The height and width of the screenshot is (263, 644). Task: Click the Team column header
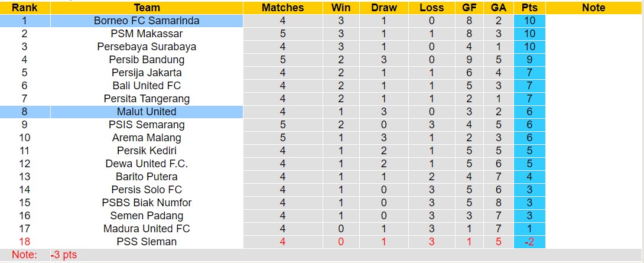[147, 8]
